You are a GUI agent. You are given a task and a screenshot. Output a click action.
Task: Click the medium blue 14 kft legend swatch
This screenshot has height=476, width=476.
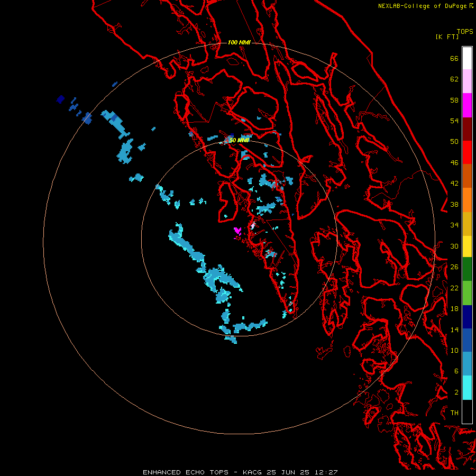pyautogui.click(x=467, y=340)
